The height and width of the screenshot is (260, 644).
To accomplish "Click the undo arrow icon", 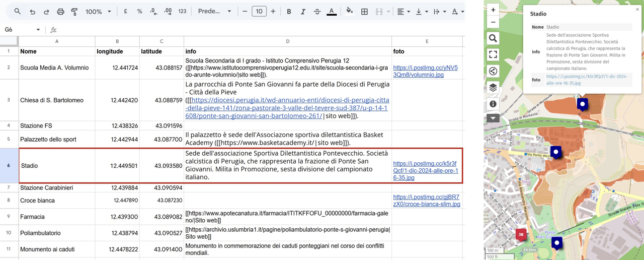I will (32, 12).
